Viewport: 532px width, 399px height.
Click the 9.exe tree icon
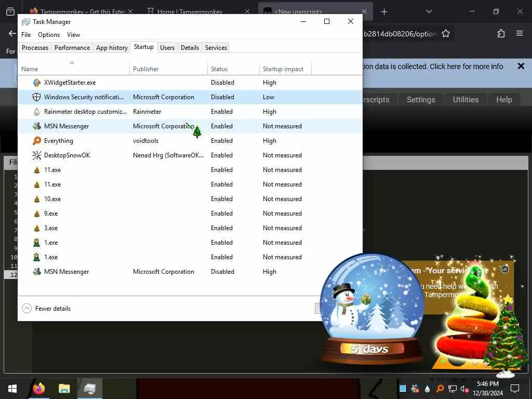37,214
